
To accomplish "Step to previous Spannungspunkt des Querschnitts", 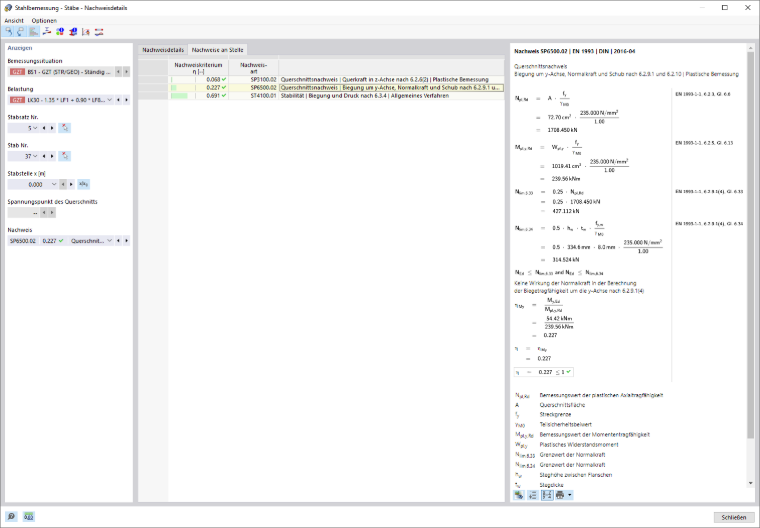I will (x=44, y=212).
